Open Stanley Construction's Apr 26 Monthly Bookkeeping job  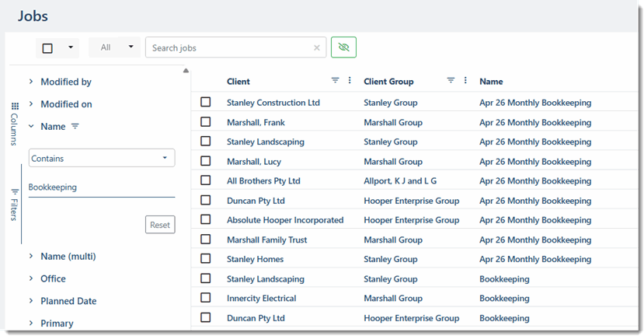click(535, 103)
